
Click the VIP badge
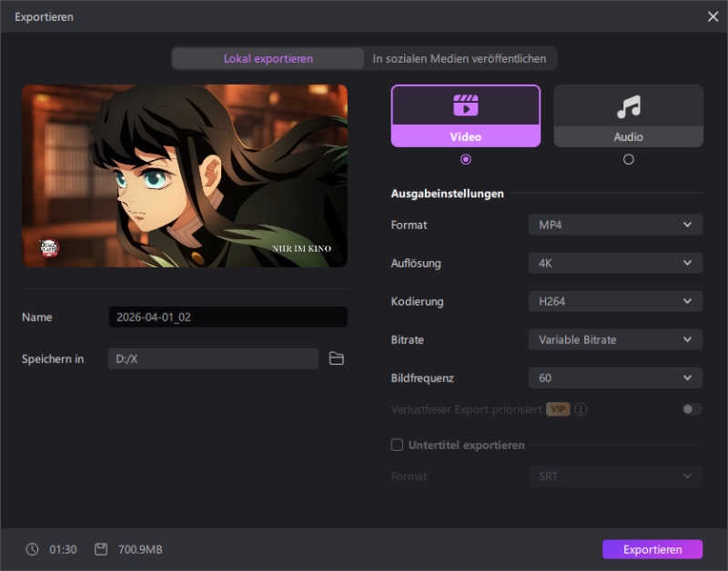558,409
